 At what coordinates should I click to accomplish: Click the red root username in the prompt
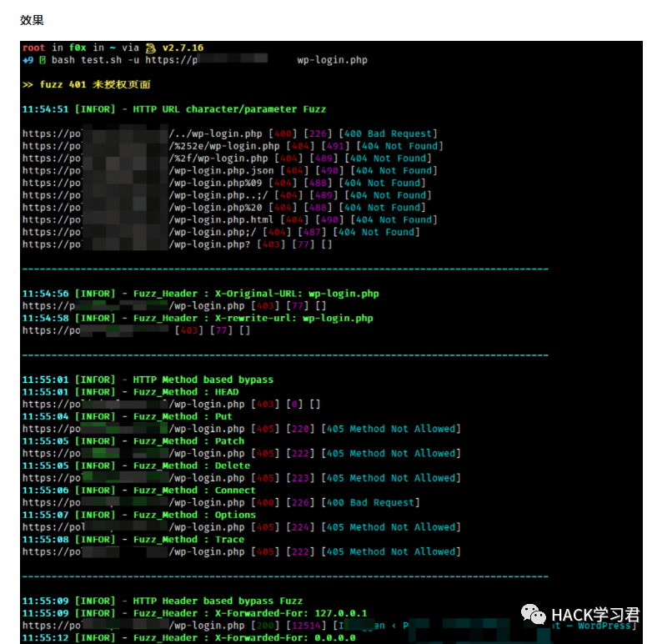(x=34, y=48)
